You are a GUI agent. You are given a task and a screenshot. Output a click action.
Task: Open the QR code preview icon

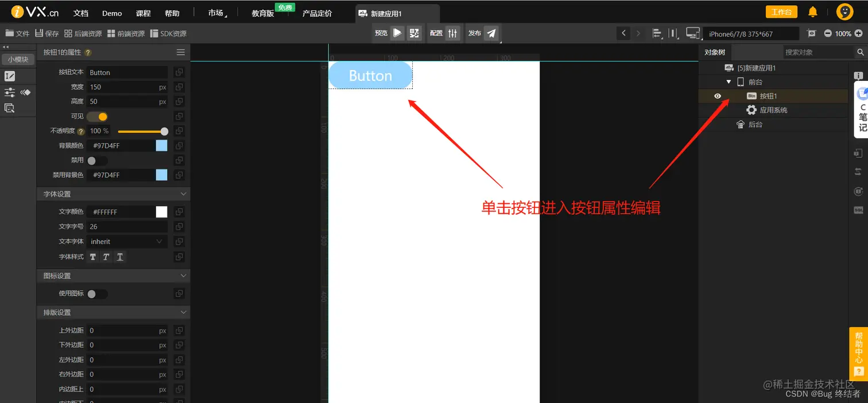tap(414, 33)
